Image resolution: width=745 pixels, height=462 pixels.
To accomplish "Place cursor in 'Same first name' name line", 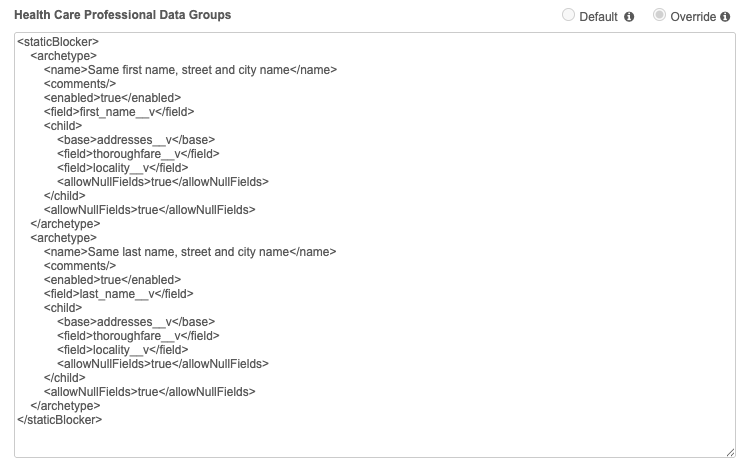I will [x=190, y=70].
